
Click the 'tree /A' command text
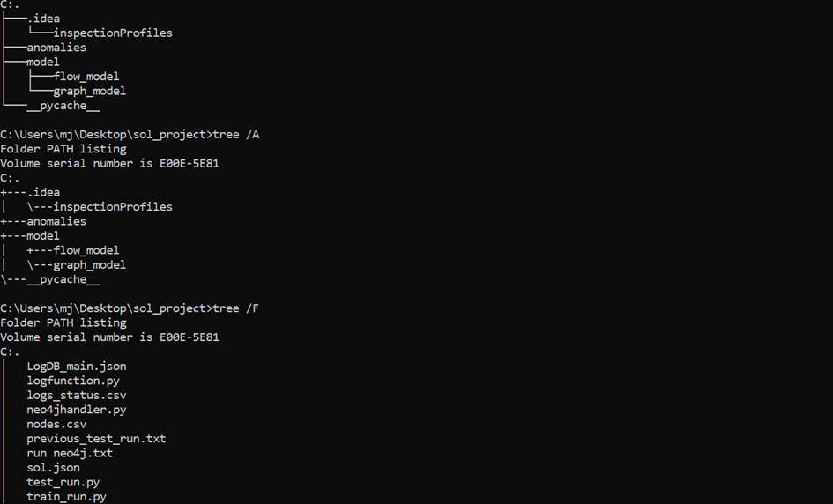click(x=236, y=135)
